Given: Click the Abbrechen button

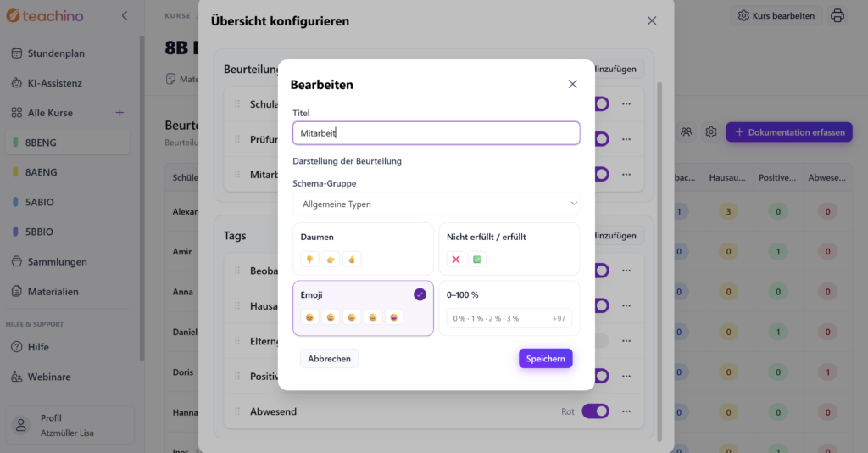Looking at the screenshot, I should [330, 358].
